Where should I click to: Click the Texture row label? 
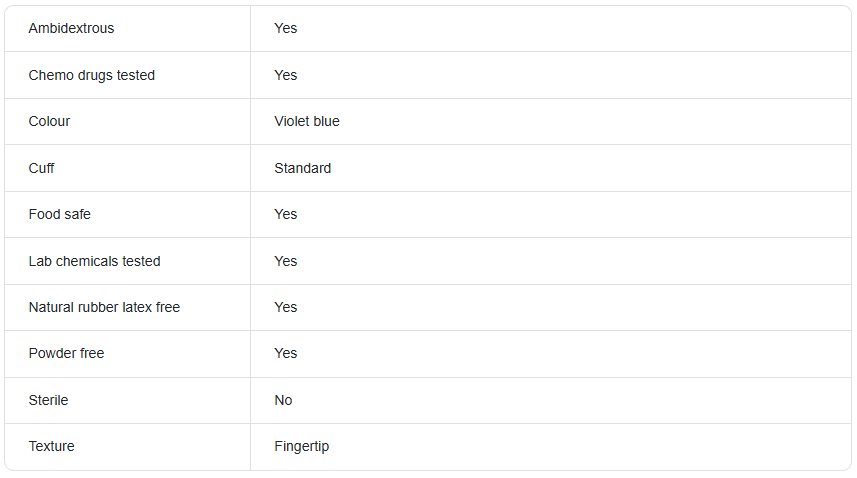(x=51, y=446)
